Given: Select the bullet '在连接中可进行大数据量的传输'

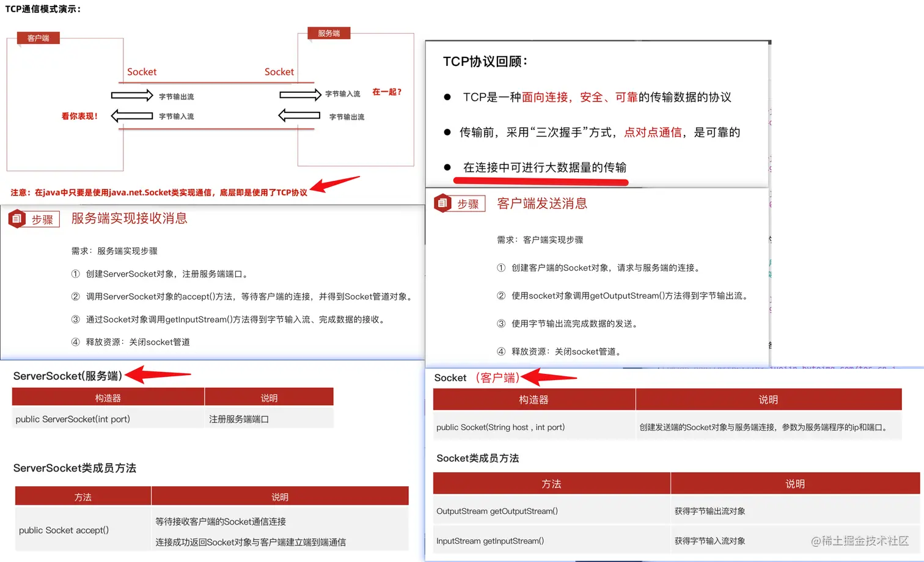Looking at the screenshot, I should [x=544, y=167].
